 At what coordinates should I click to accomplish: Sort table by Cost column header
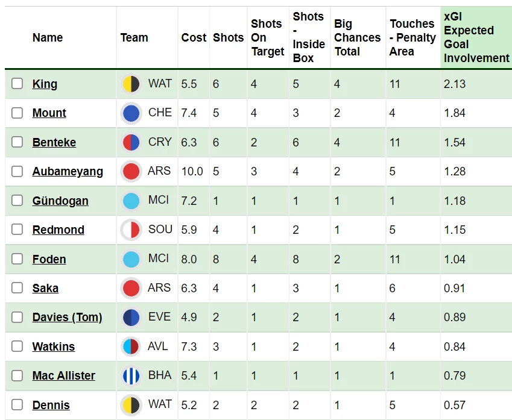[194, 37]
